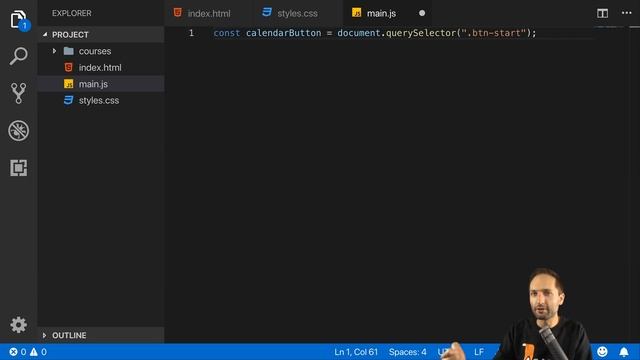Open the Extensions view icon
The width and height of the screenshot is (640, 360).
[x=18, y=168]
